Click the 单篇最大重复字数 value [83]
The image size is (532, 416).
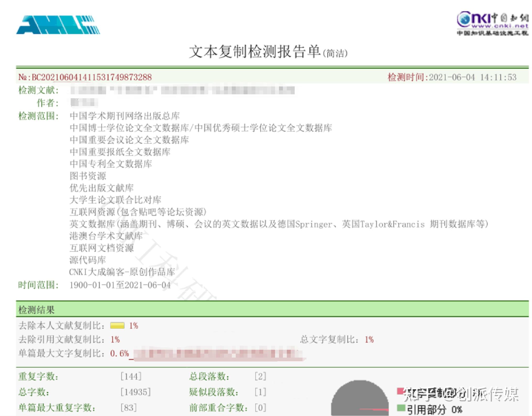point(129,408)
